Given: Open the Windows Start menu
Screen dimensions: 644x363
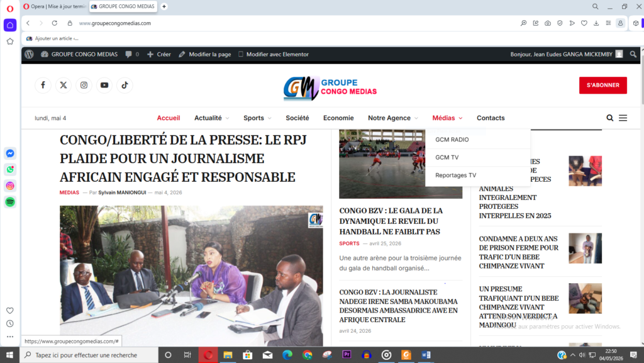Looking at the screenshot, I should point(10,355).
